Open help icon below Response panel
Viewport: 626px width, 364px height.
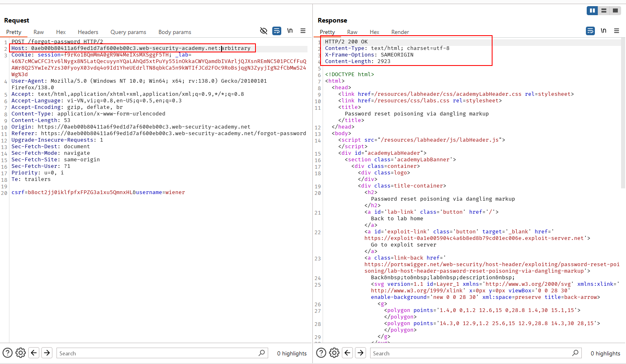[321, 353]
